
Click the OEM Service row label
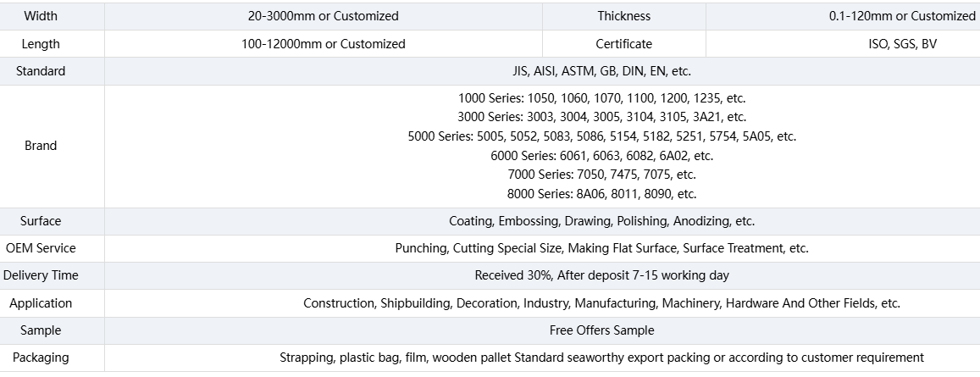pyautogui.click(x=40, y=248)
